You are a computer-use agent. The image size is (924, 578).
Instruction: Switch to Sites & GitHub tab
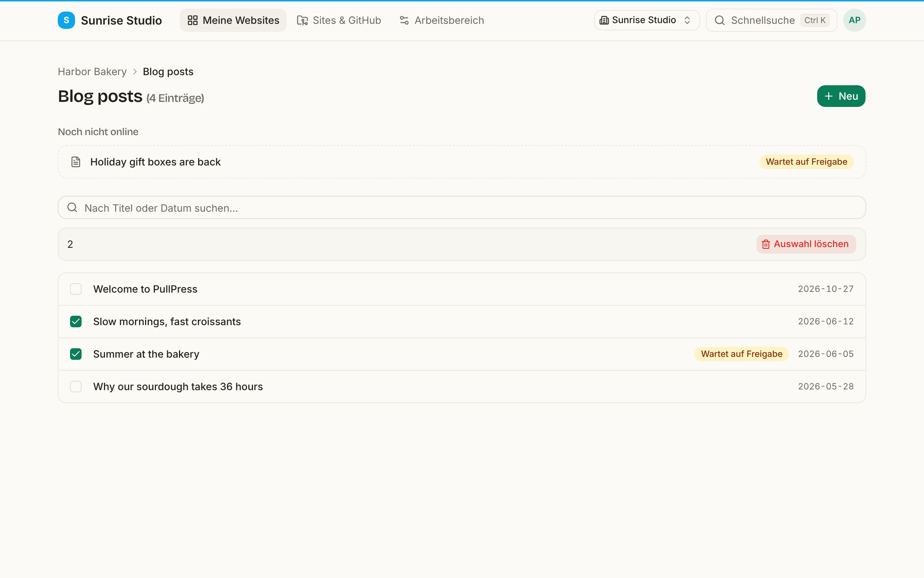click(x=339, y=20)
